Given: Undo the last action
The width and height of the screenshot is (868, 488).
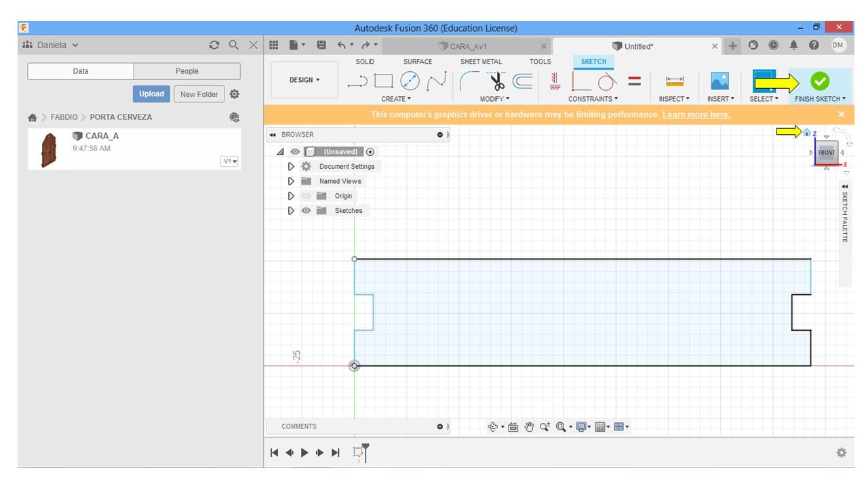Looking at the screenshot, I should [x=342, y=45].
